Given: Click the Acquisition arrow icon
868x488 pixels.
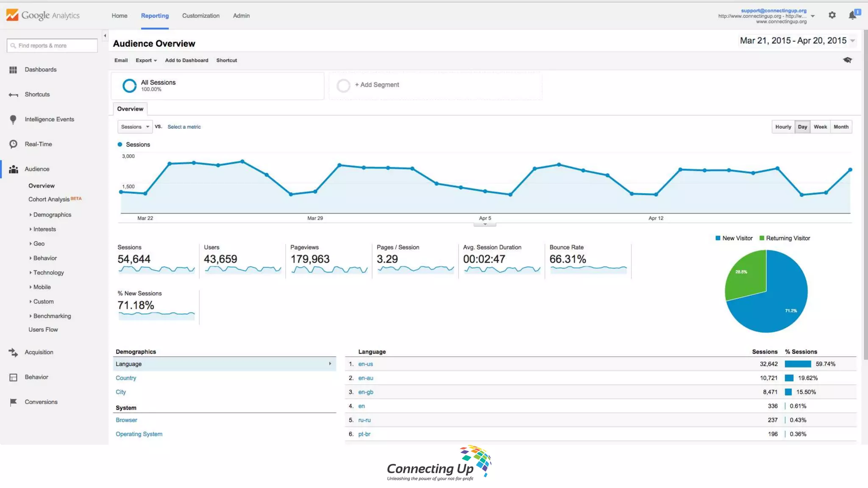Looking at the screenshot, I should tap(13, 352).
